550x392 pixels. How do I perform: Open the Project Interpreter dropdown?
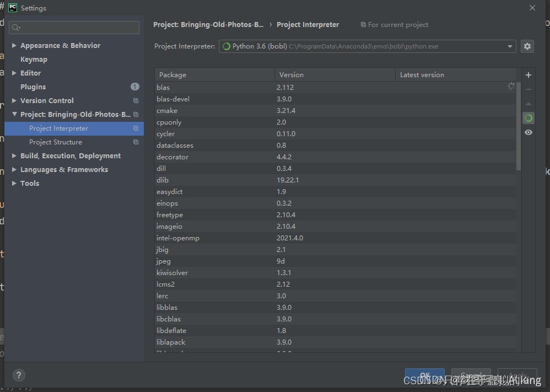pos(367,46)
